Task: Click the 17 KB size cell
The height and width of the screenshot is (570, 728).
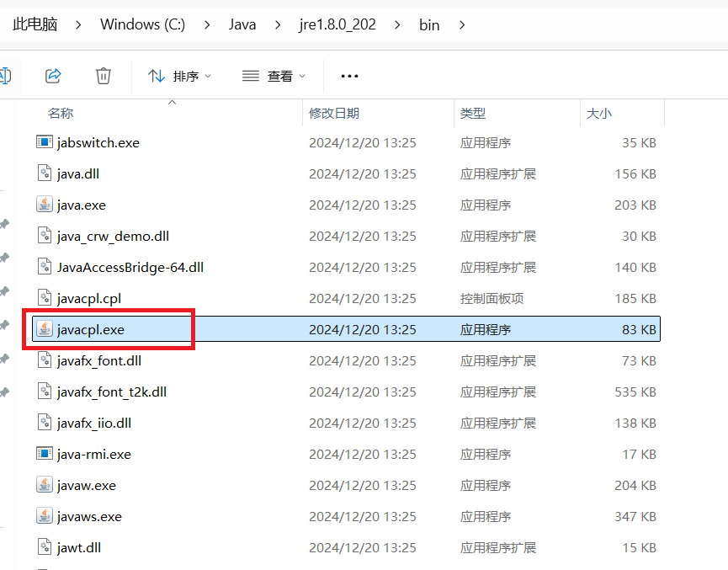Action: click(x=639, y=454)
